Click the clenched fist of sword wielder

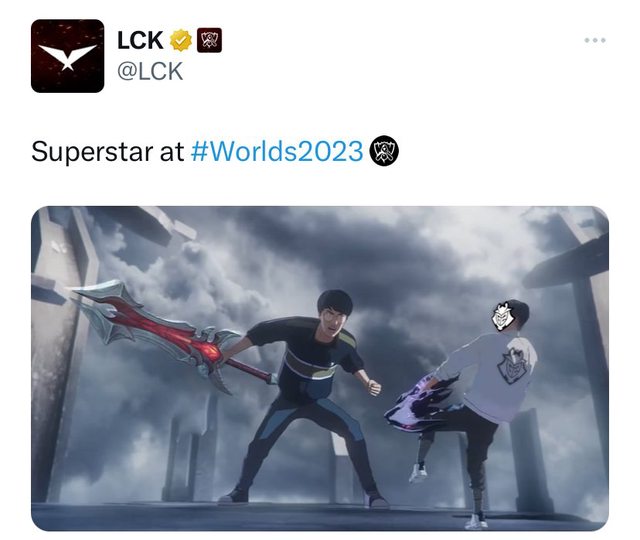tap(373, 387)
